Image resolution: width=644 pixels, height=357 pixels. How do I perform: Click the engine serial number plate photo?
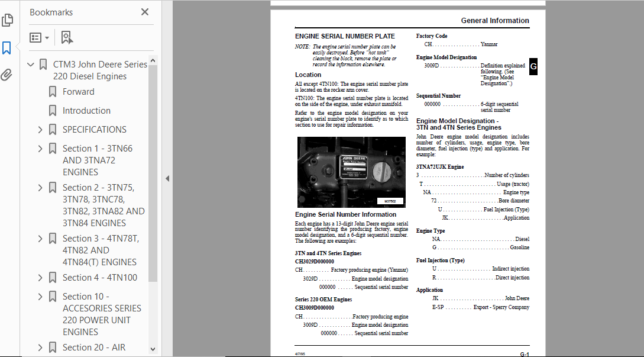click(x=351, y=172)
